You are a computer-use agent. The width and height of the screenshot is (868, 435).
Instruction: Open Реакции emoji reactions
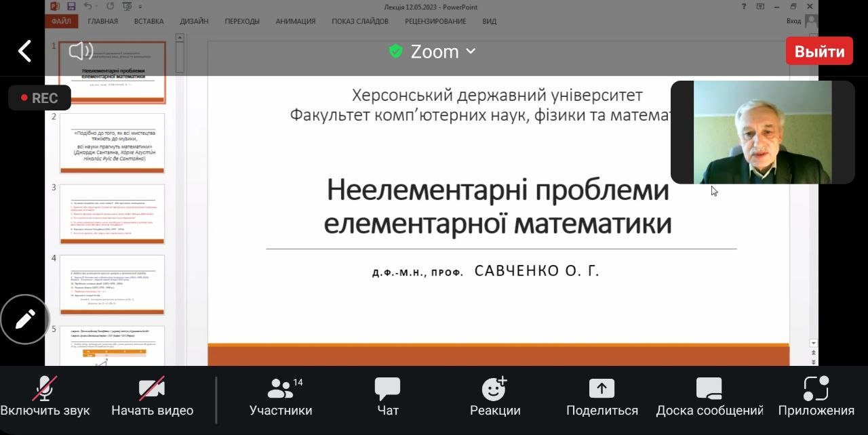point(495,397)
